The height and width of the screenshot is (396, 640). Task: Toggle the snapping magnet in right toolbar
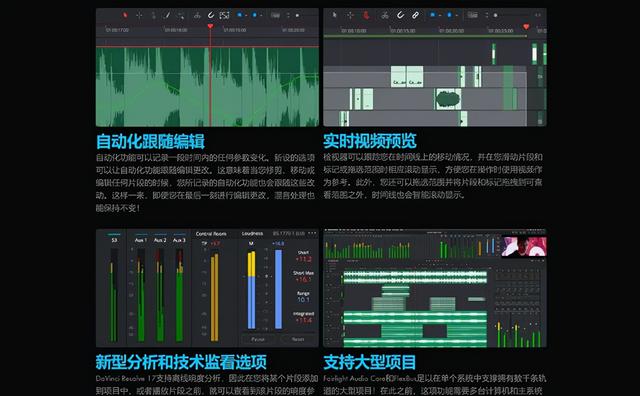(400, 15)
